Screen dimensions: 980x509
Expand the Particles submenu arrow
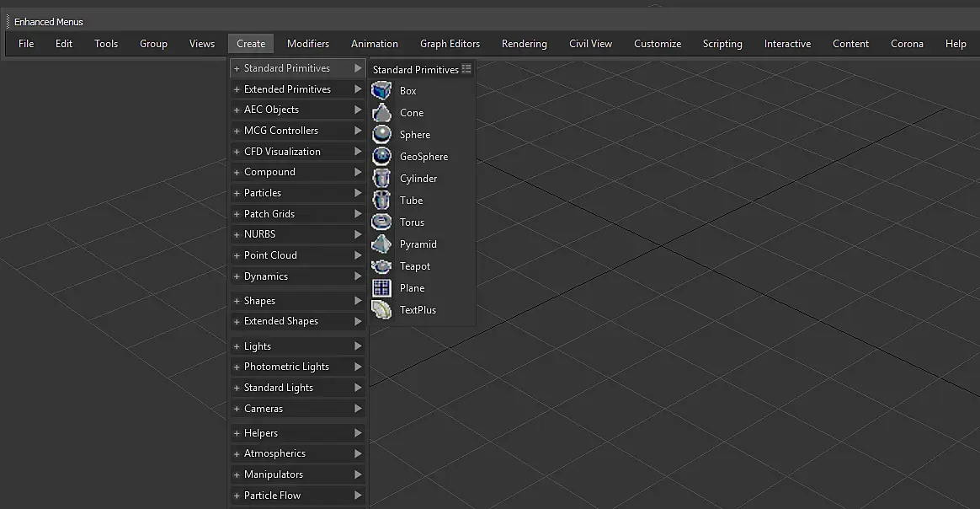pyautogui.click(x=358, y=193)
